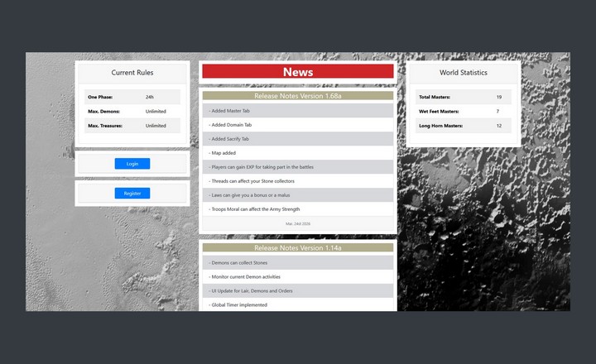Select the Release Notes Version 1.14a header
596x364 pixels.
pyautogui.click(x=298, y=247)
